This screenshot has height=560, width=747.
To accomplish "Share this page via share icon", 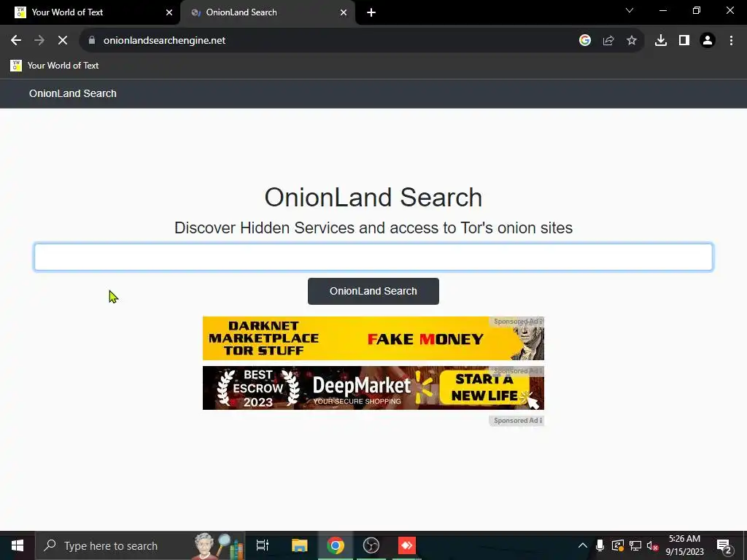I will pos(608,41).
